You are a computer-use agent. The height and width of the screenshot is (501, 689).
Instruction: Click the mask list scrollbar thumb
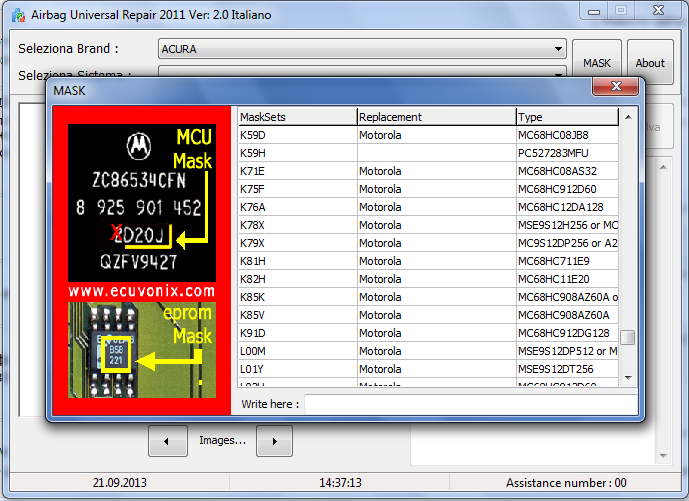[x=628, y=338]
